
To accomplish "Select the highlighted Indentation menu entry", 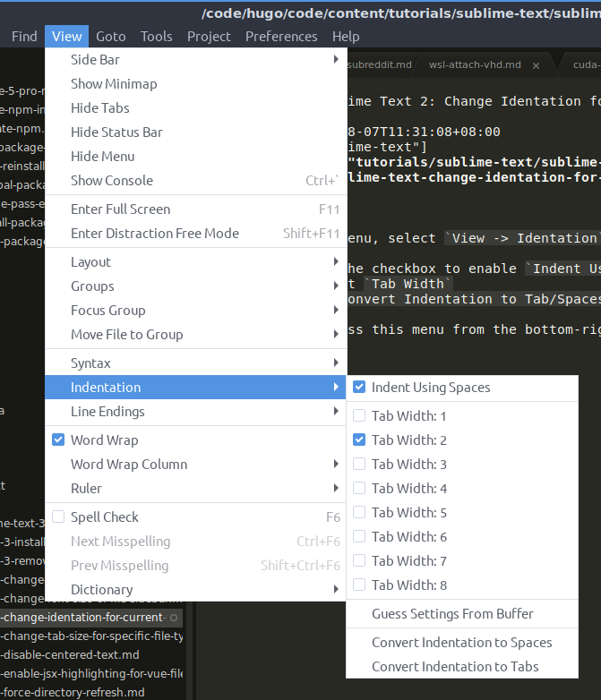I will (x=196, y=387).
